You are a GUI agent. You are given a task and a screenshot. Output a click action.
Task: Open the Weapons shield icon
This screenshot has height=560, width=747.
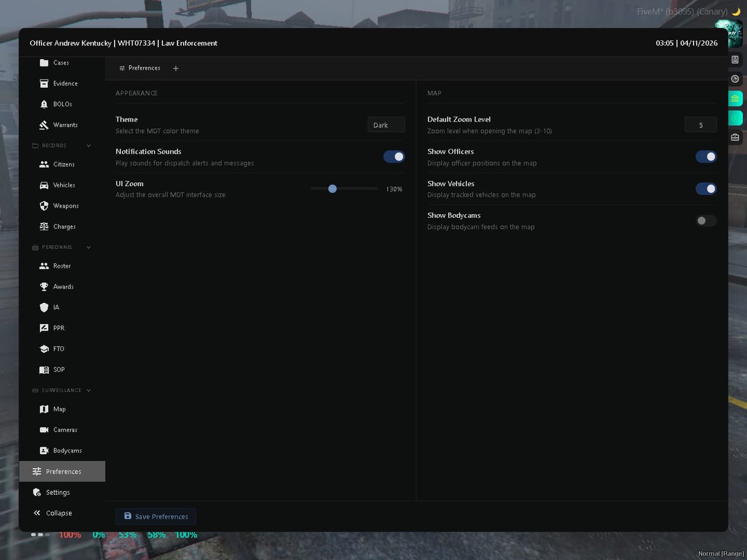(x=44, y=206)
